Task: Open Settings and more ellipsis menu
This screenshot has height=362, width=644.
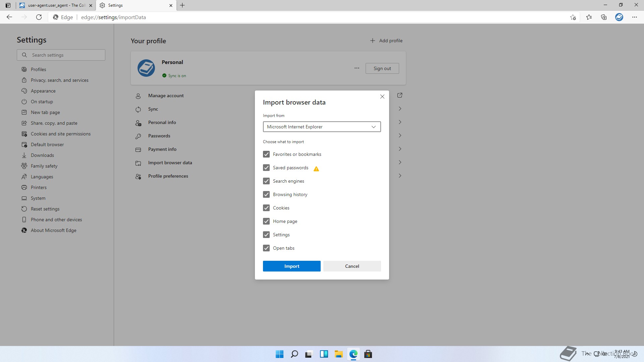Action: [x=635, y=17]
